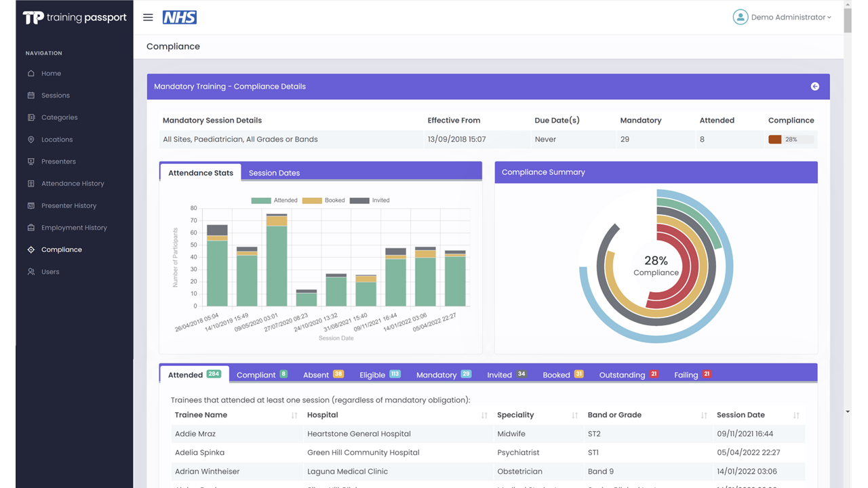Select the Failing tab

692,375
